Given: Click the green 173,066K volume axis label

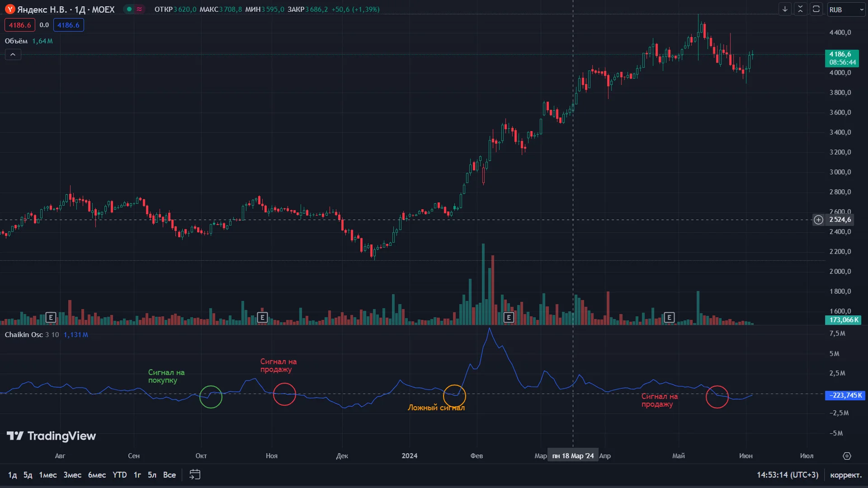Looking at the screenshot, I should pyautogui.click(x=843, y=320).
